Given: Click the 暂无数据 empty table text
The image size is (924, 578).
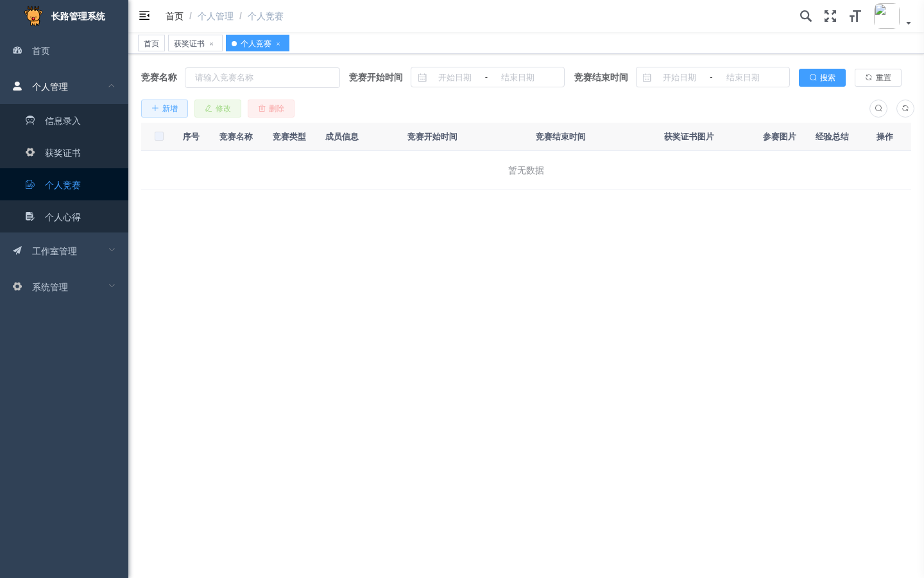Looking at the screenshot, I should tap(526, 170).
